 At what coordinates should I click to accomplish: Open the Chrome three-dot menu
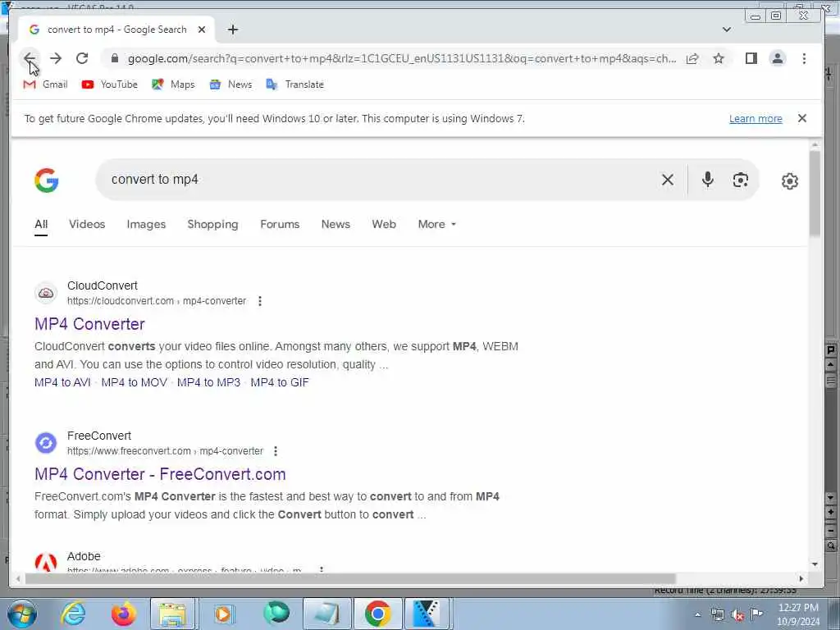tap(804, 58)
